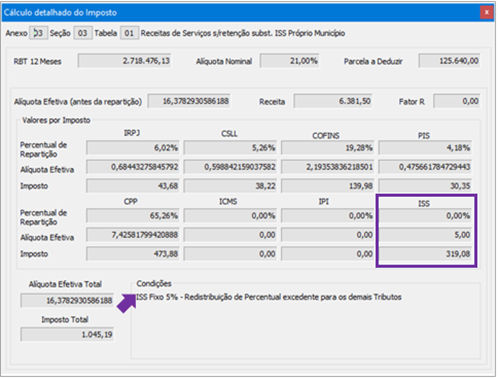Click the COFINS column header
The width and height of the screenshot is (498, 378).
326,136
